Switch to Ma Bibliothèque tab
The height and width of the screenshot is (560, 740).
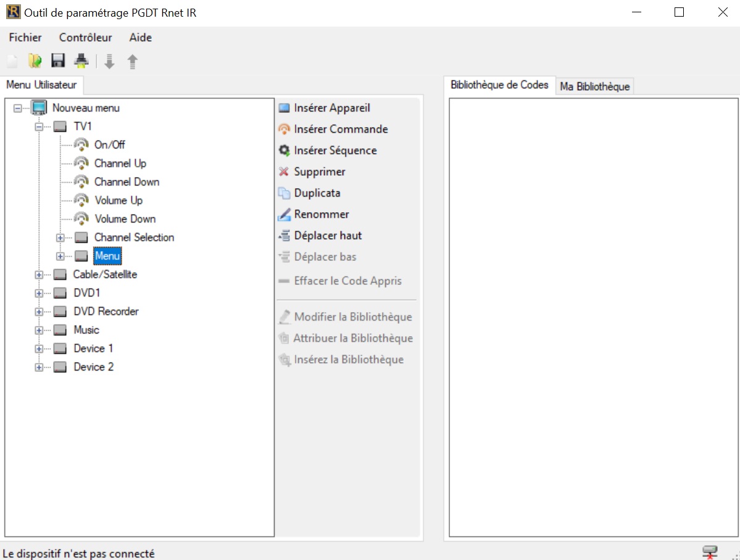[x=594, y=86]
